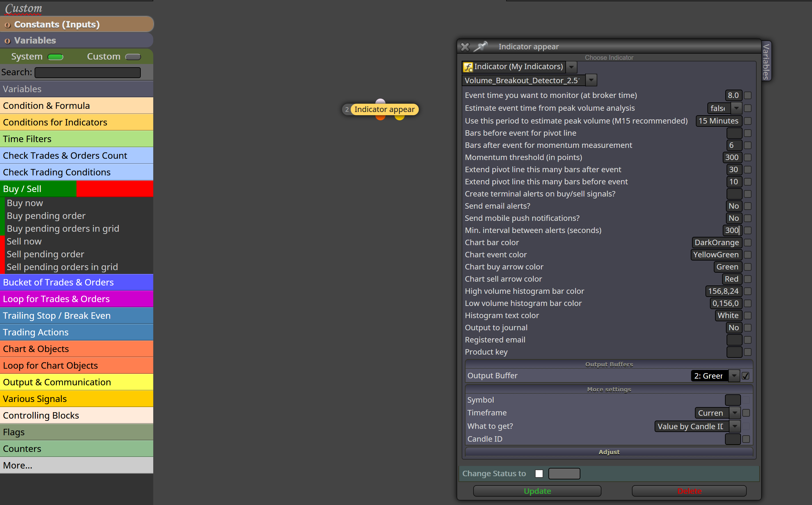This screenshot has height=505, width=812.
Task: Pin the Indicator appear panel
Action: coord(481,46)
